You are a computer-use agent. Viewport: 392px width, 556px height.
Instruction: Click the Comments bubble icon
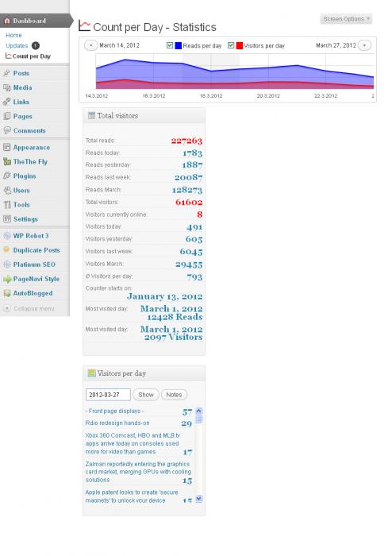6,130
